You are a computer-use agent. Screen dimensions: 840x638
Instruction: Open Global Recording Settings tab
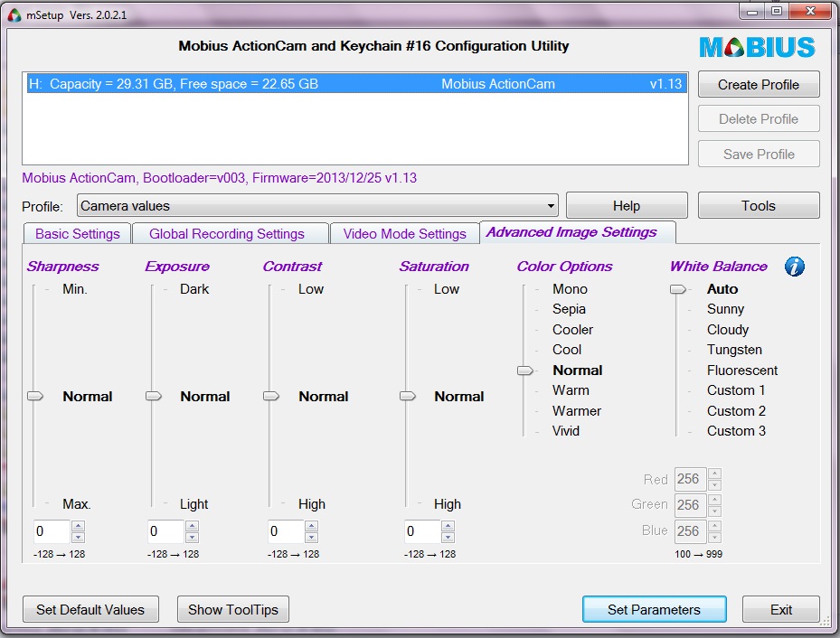[x=227, y=234]
